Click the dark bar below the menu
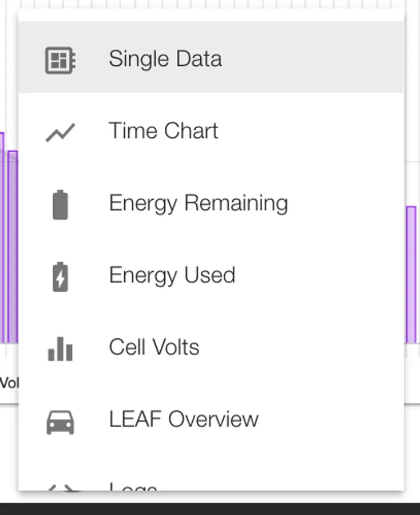420x515 pixels. click(210, 509)
